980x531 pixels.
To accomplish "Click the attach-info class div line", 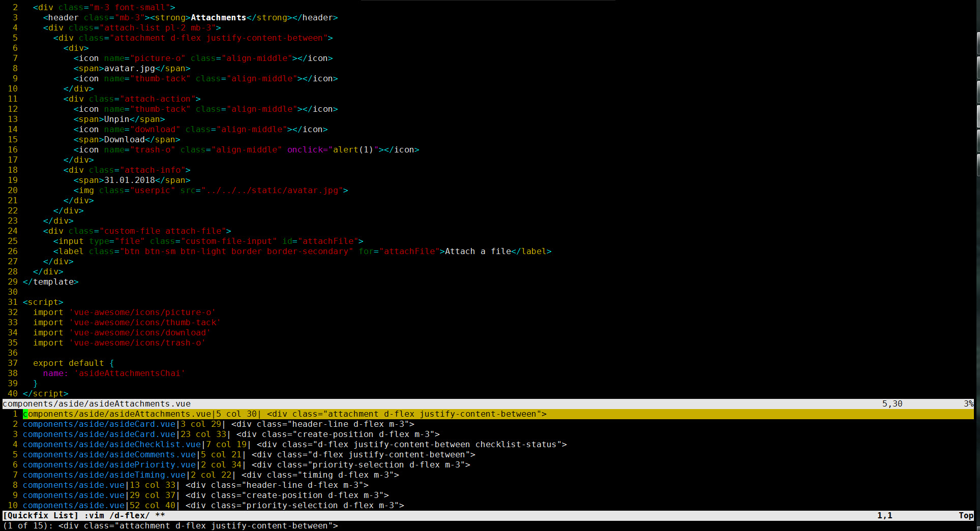I will tap(127, 170).
